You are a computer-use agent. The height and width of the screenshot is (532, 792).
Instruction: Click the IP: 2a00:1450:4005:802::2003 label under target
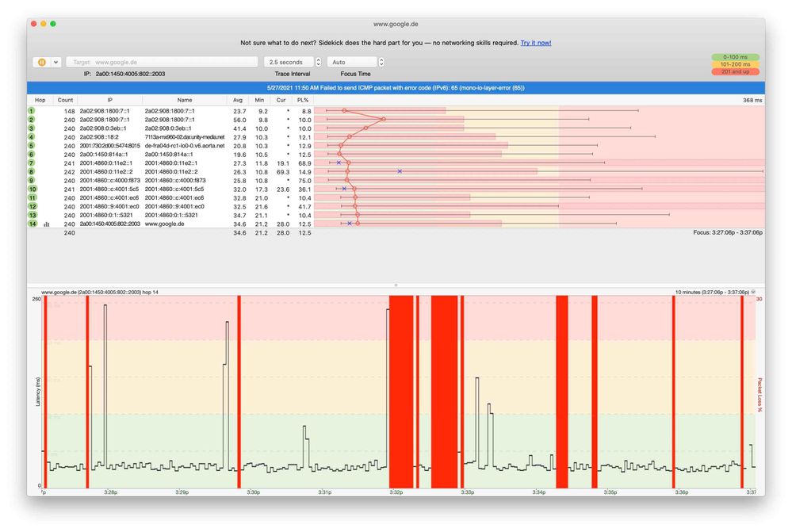(x=124, y=74)
